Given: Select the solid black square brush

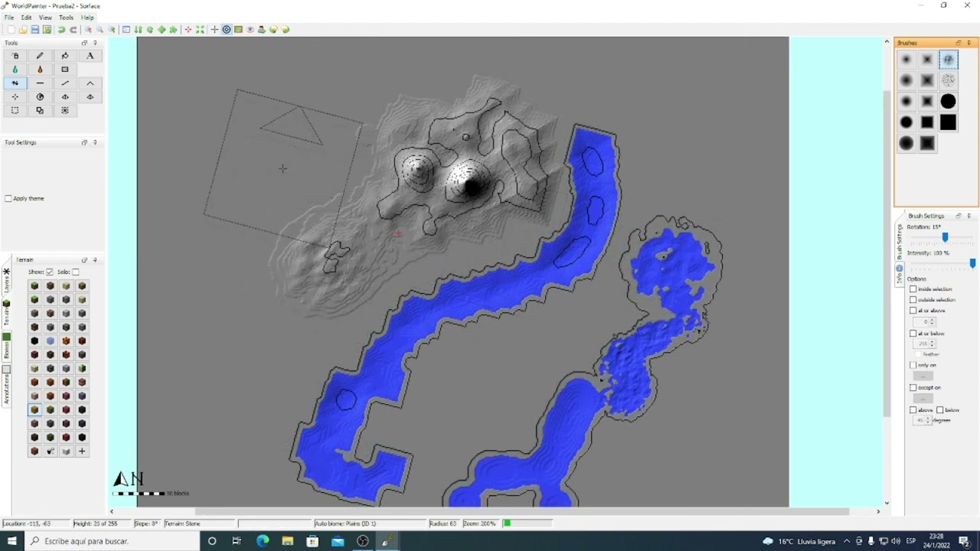Looking at the screenshot, I should [948, 122].
